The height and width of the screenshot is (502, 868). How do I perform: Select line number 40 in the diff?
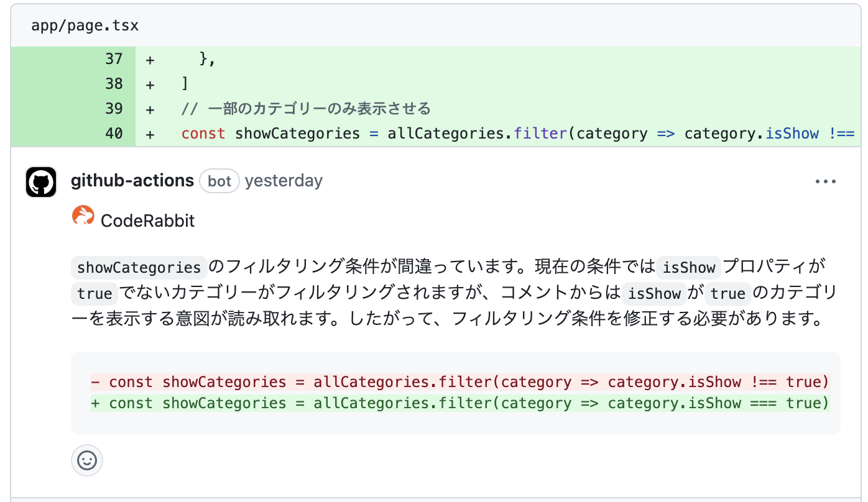click(114, 133)
